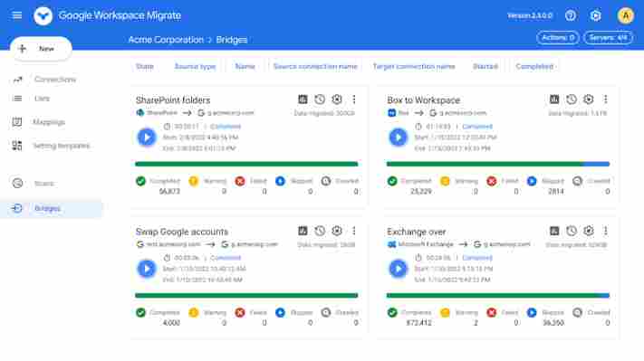Open report chart icon on Swap Google accounts

point(303,231)
